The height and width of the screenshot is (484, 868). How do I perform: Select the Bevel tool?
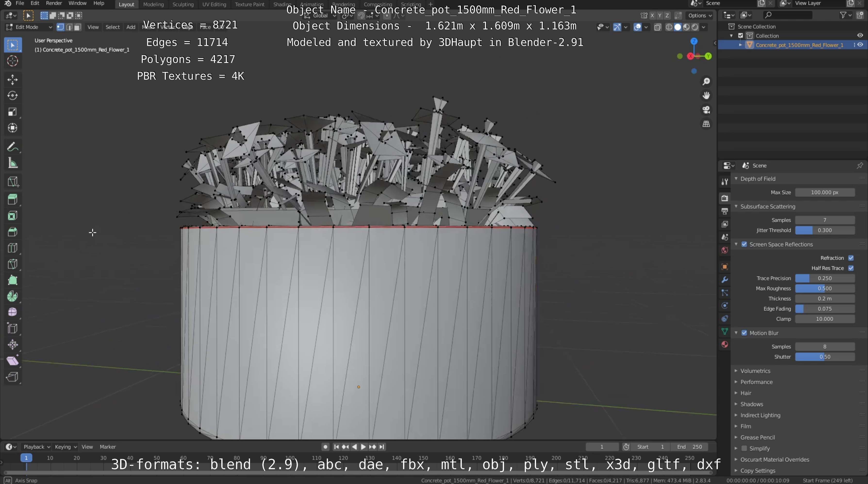pyautogui.click(x=13, y=232)
